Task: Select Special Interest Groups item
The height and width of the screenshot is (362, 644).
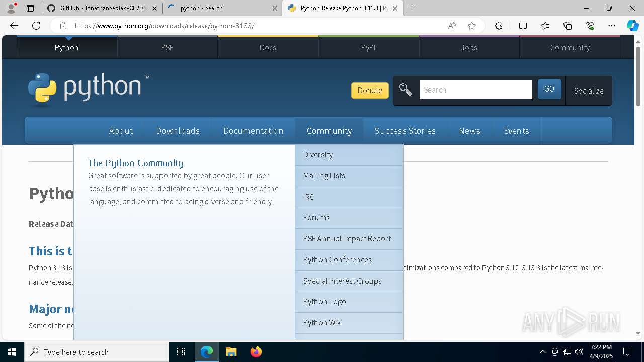Action: 349,281
